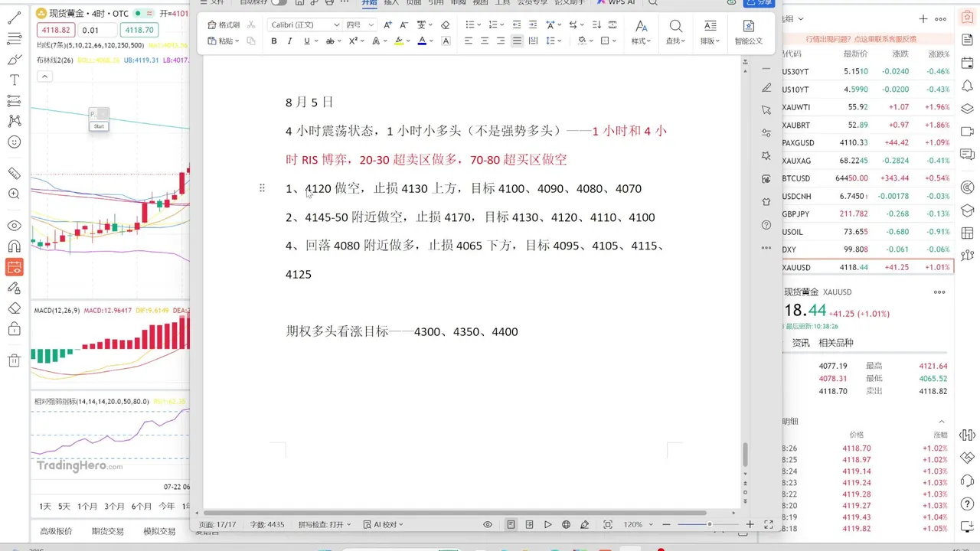Image resolution: width=980 pixels, height=551 pixels.
Task: Open the 会员专享 ribbon tab
Action: coord(531,2)
